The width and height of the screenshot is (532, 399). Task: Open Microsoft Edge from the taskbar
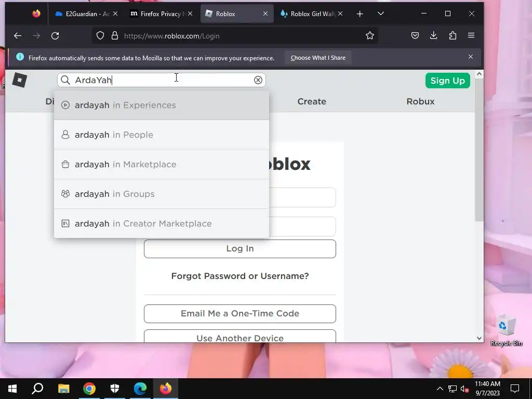(140, 389)
